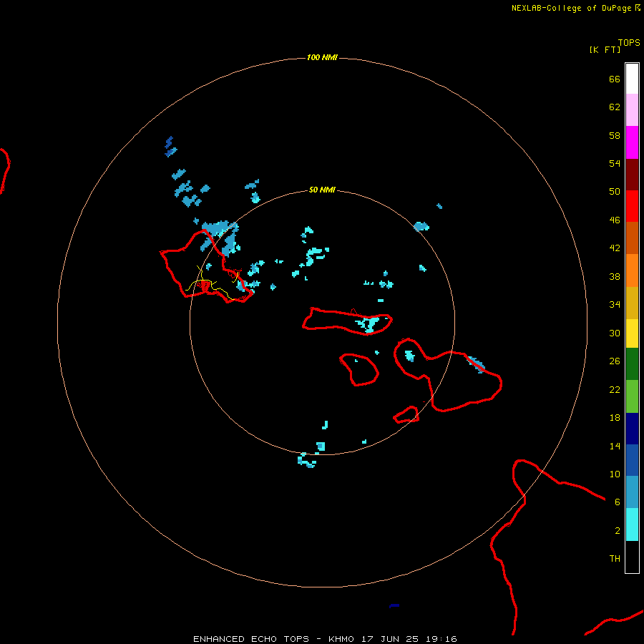Click the 50 legend value

[615, 191]
